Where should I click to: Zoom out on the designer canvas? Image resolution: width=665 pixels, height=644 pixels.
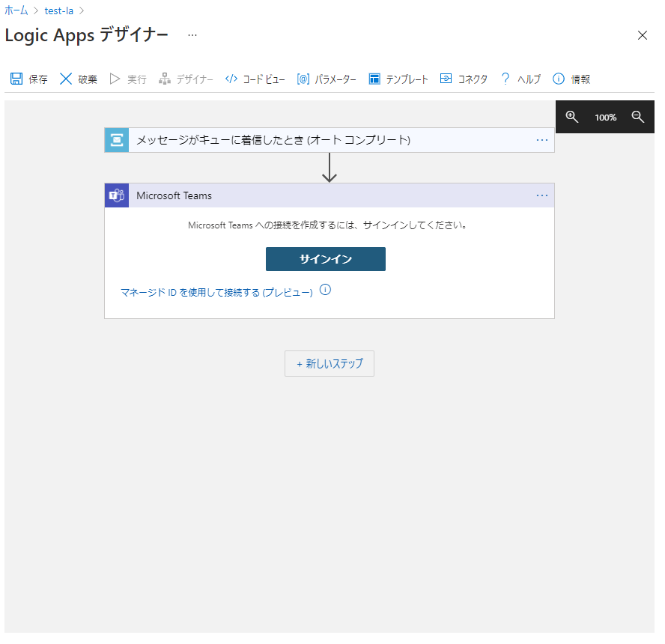point(638,117)
